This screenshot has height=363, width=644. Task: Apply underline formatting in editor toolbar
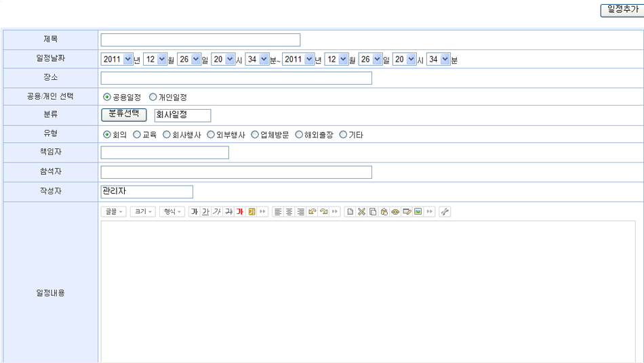click(205, 212)
